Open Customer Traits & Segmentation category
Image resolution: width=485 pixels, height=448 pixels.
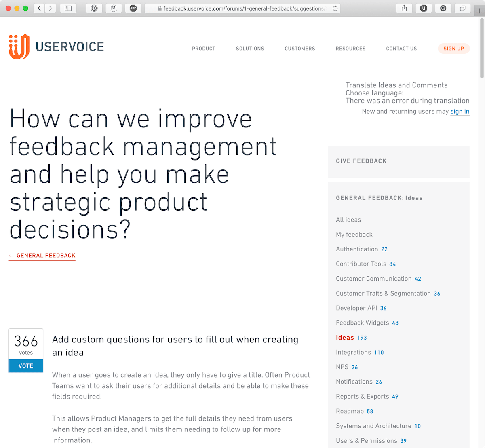pos(383,294)
